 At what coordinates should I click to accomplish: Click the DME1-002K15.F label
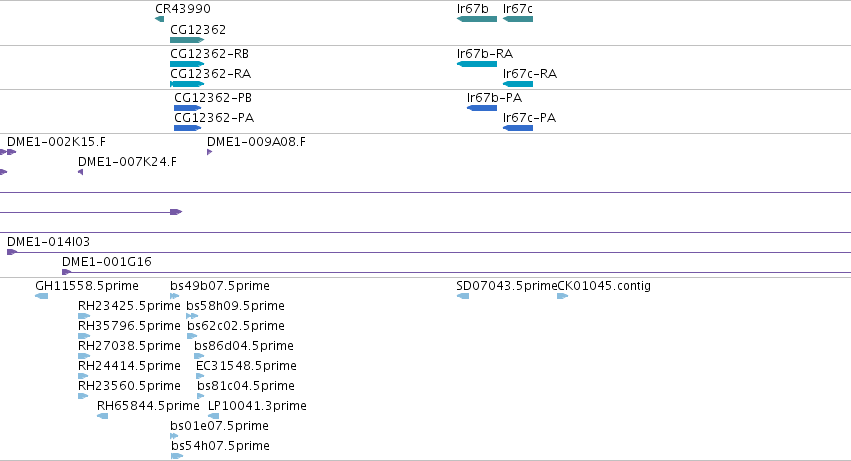56,142
